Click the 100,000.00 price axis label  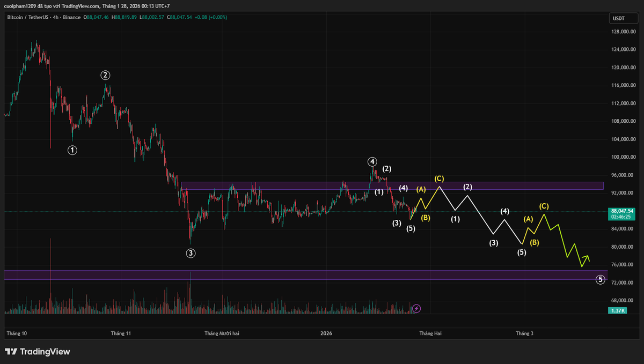pyautogui.click(x=624, y=157)
